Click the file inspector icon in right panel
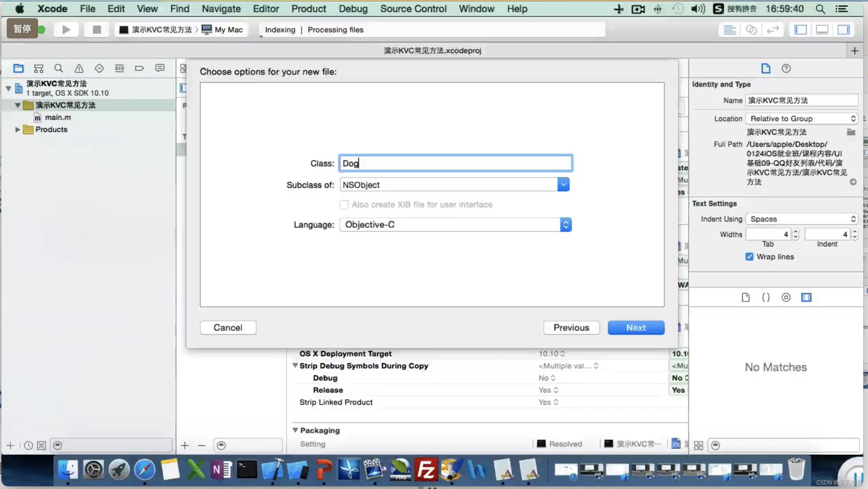The width and height of the screenshot is (868, 489). click(765, 69)
